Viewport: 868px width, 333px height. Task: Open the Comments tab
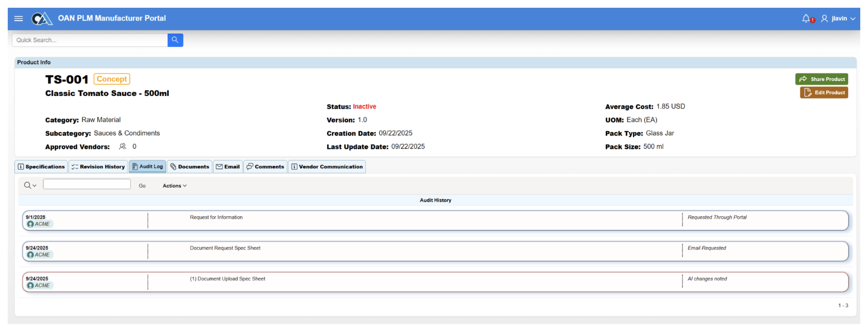(x=265, y=167)
